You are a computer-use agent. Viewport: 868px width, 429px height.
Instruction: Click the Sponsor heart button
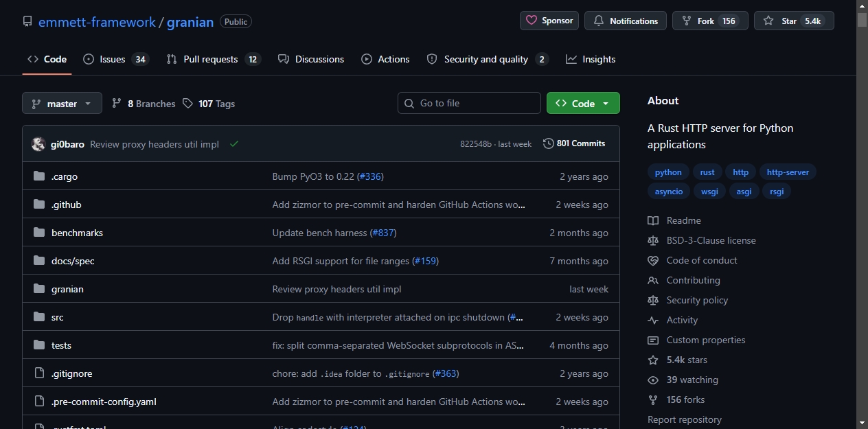549,21
